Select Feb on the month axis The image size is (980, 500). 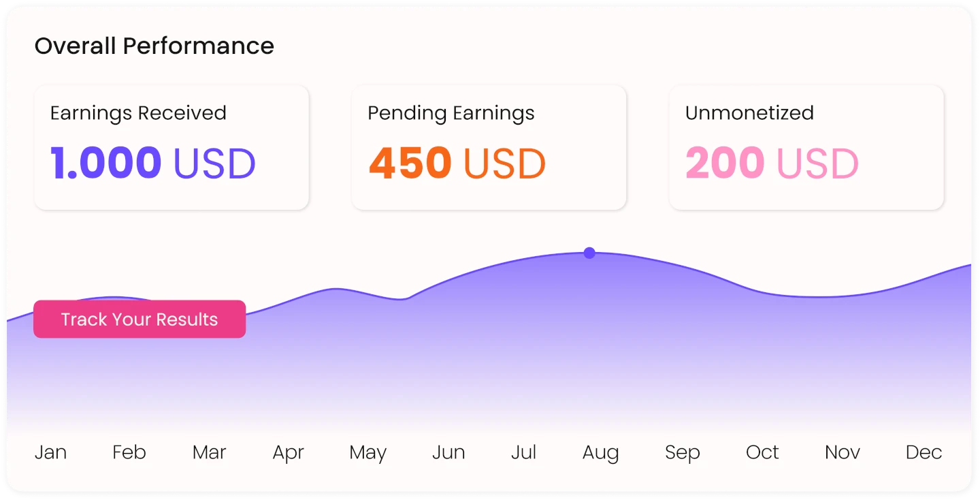(x=129, y=452)
